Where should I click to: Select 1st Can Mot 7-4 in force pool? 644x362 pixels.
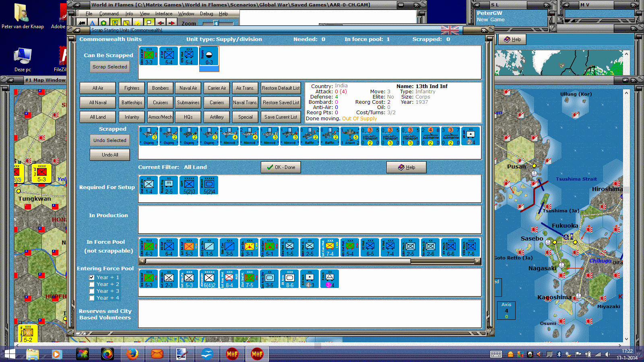(x=330, y=247)
